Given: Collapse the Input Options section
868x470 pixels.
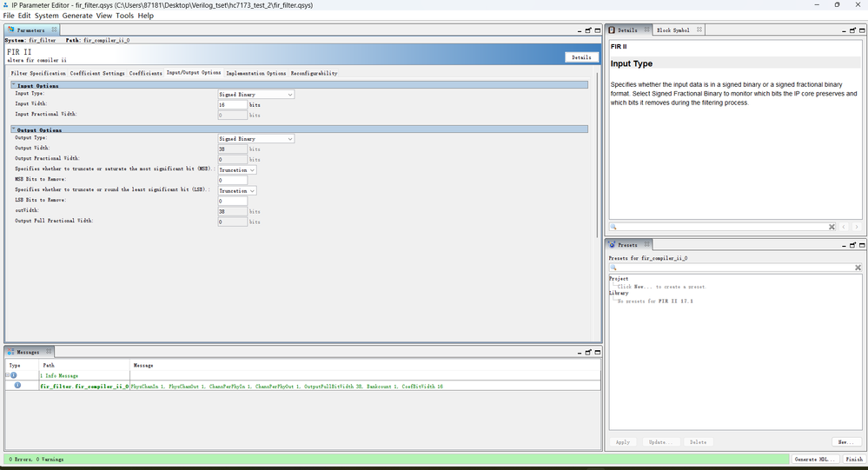Looking at the screenshot, I should 14,84.
